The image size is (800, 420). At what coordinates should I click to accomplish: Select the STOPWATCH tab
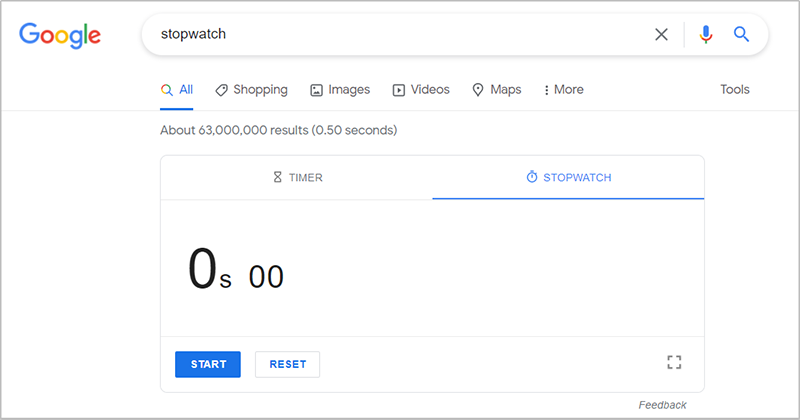[568, 178]
